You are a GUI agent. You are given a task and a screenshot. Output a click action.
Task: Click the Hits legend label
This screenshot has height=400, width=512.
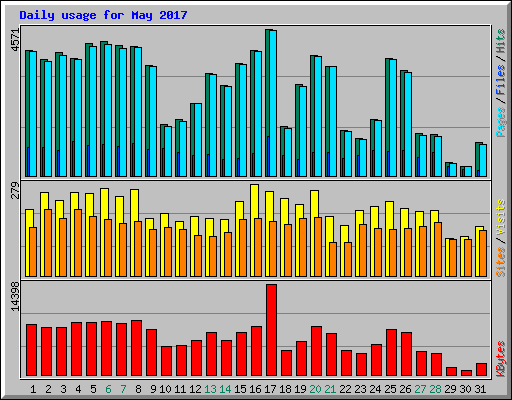tap(501, 41)
